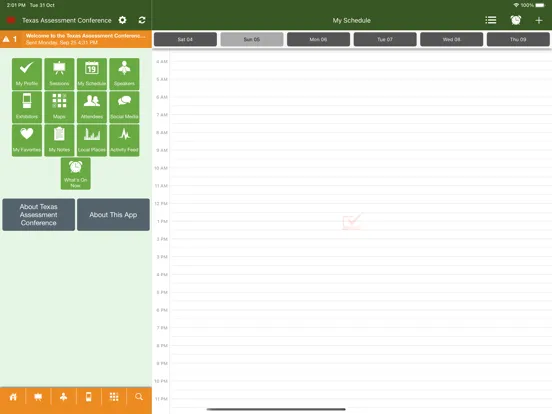Open the My Notes tile
The image size is (552, 414).
coord(59,140)
